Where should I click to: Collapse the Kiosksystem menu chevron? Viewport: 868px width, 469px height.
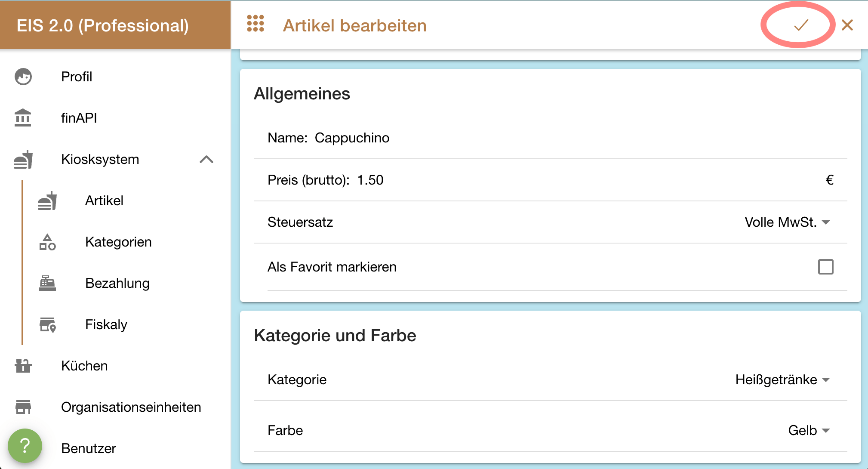(x=206, y=159)
